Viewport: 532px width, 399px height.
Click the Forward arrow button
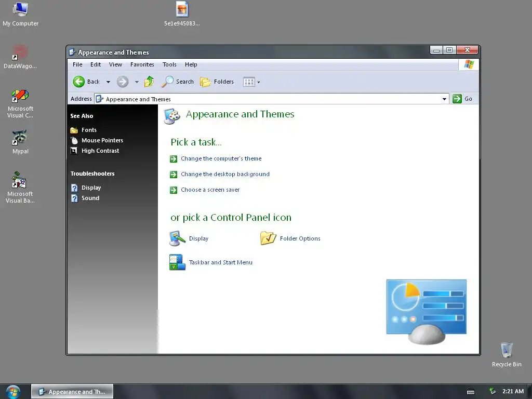[123, 82]
